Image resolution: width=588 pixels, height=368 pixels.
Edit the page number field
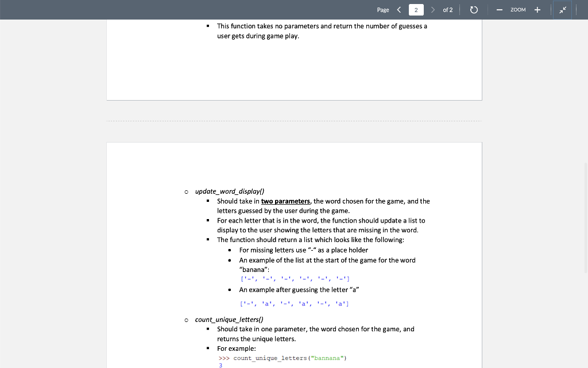[416, 10]
